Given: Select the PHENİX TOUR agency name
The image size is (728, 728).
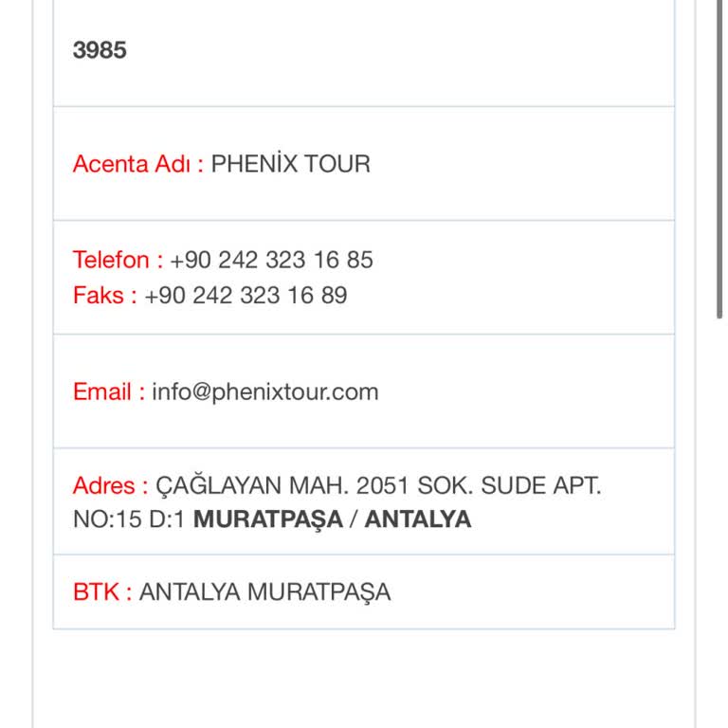Looking at the screenshot, I should click(290, 164).
